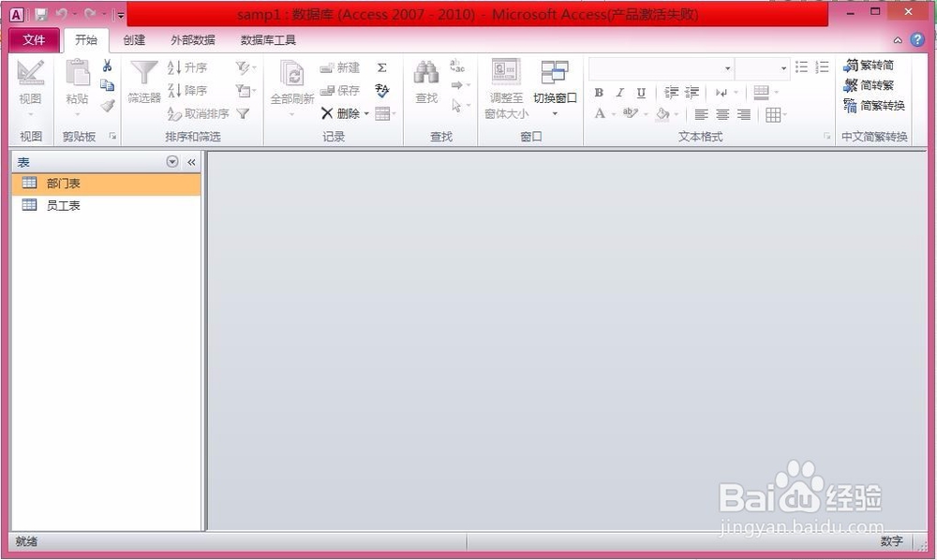Open the advanced filter options dropdown
Image resolution: width=937 pixels, height=560 pixels.
click(245, 90)
